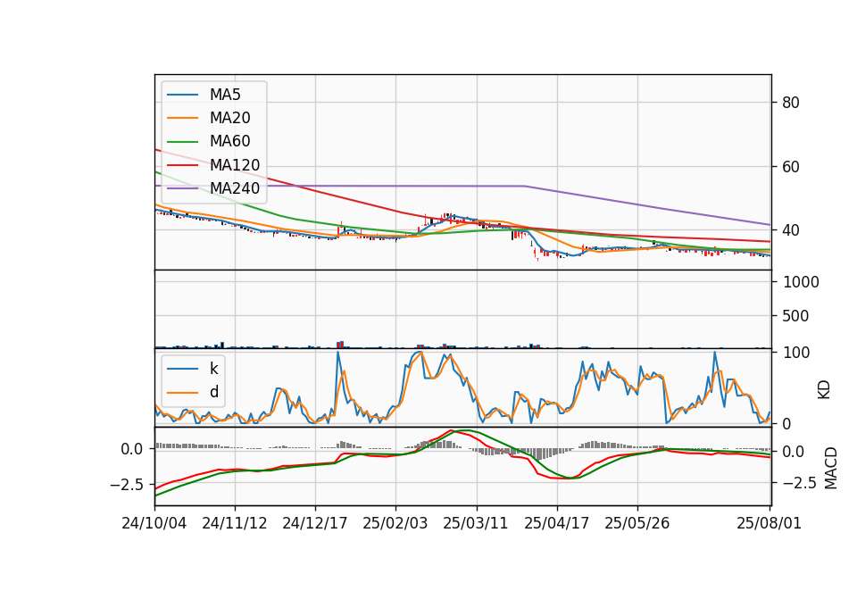
Task: Click the MA20 legend label
Action: click(229, 118)
